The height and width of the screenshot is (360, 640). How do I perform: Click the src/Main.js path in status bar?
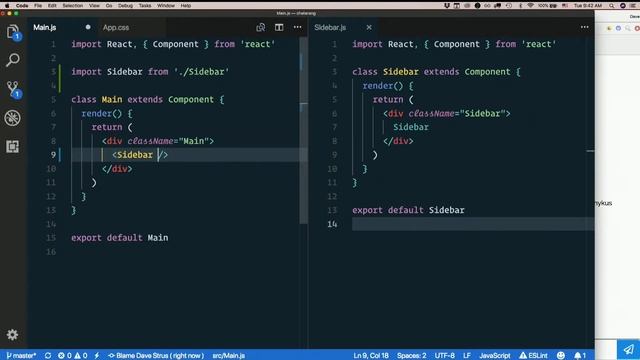pos(229,356)
